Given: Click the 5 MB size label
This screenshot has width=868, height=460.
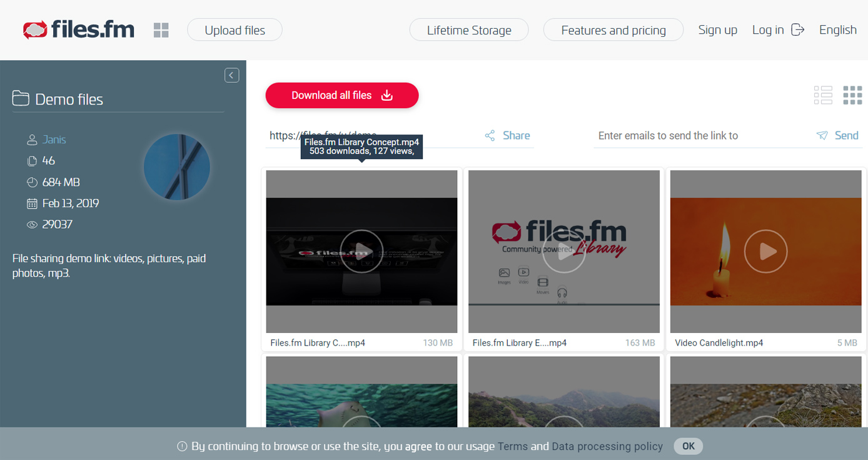Looking at the screenshot, I should click(x=847, y=343).
